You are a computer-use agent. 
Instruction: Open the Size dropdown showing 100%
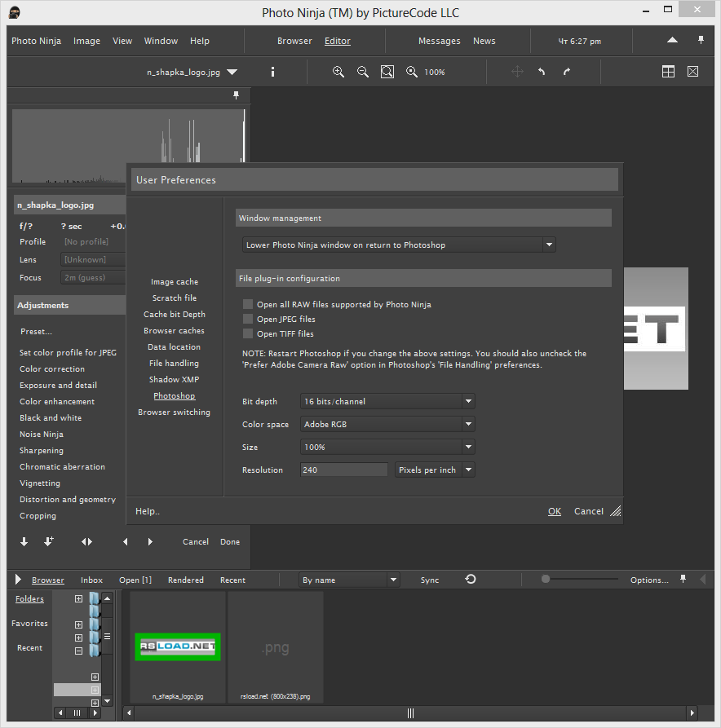click(387, 447)
